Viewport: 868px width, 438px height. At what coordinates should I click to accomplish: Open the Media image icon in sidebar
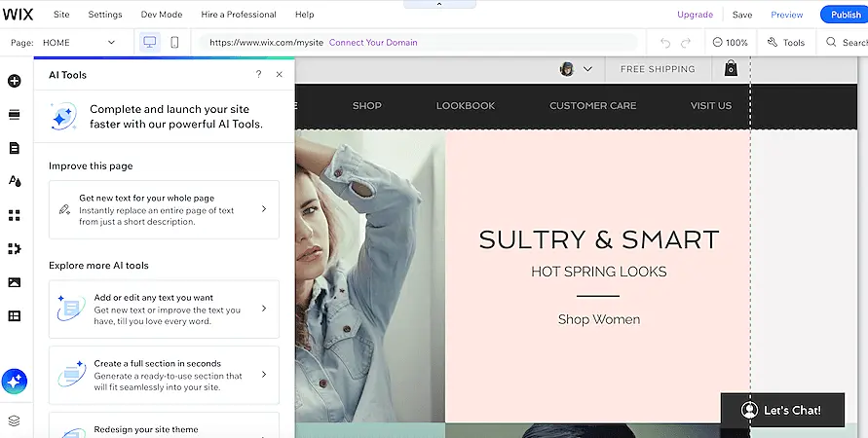coord(15,282)
